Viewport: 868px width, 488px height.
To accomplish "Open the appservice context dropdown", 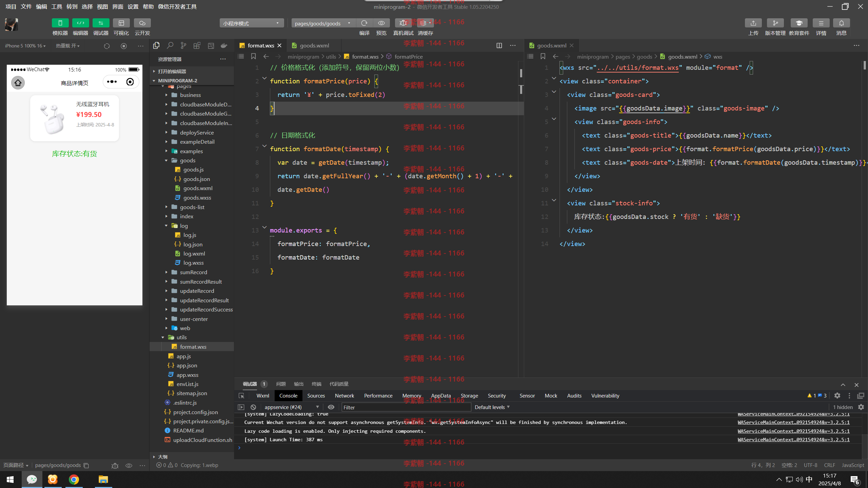I will (x=292, y=407).
